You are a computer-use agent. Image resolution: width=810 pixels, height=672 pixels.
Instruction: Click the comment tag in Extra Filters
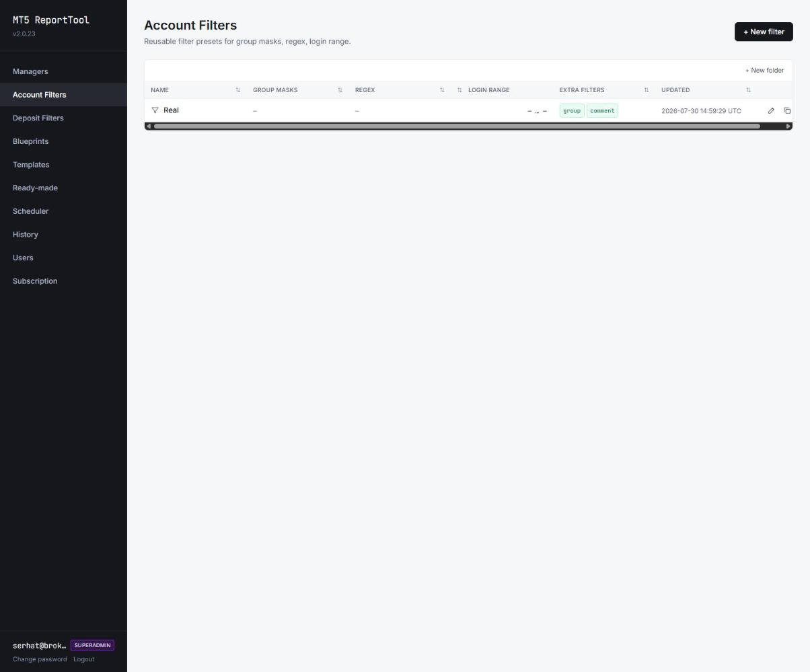[x=602, y=111]
